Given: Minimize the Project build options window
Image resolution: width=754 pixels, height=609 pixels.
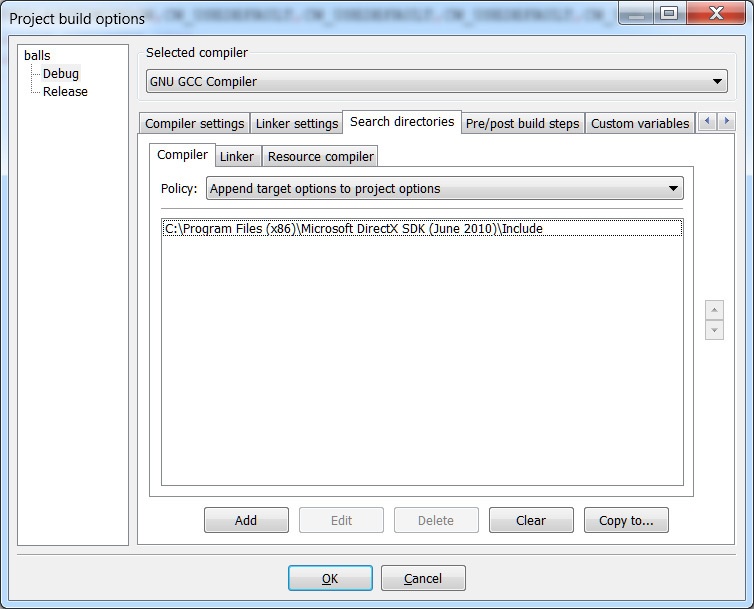Looking at the screenshot, I should point(636,13).
